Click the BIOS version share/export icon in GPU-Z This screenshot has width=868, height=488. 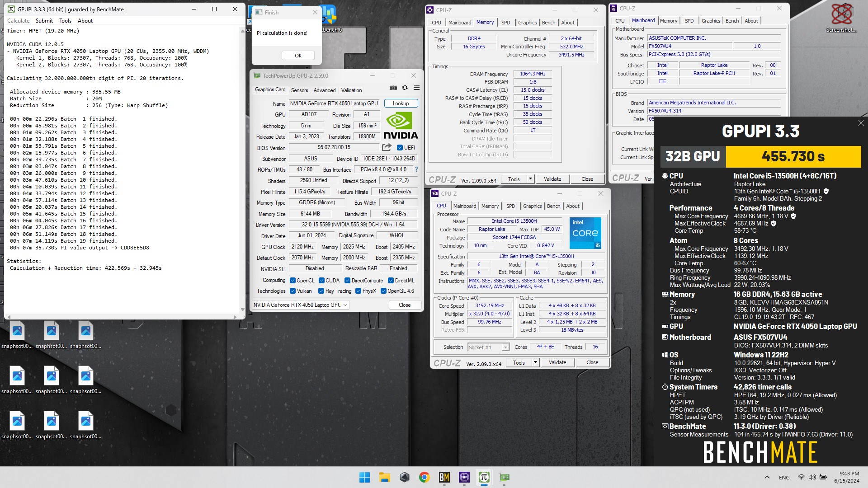click(387, 147)
